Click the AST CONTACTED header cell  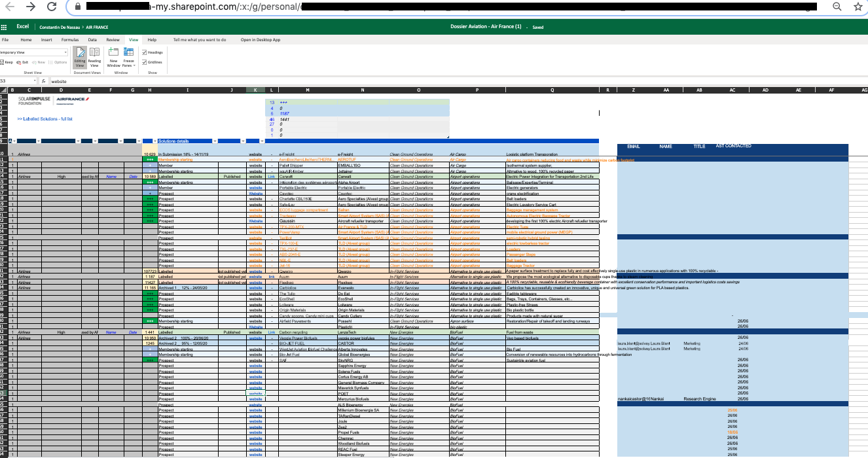(733, 146)
